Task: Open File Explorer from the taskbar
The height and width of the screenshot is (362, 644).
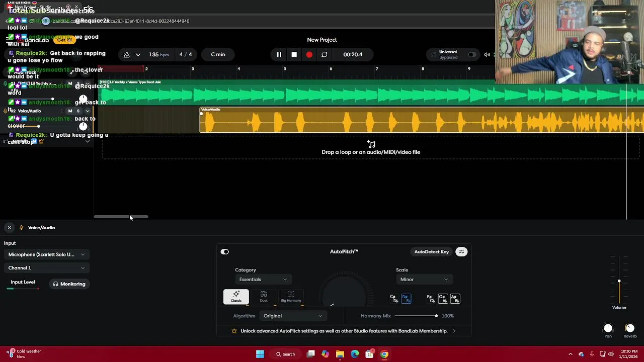Action: (x=340, y=354)
